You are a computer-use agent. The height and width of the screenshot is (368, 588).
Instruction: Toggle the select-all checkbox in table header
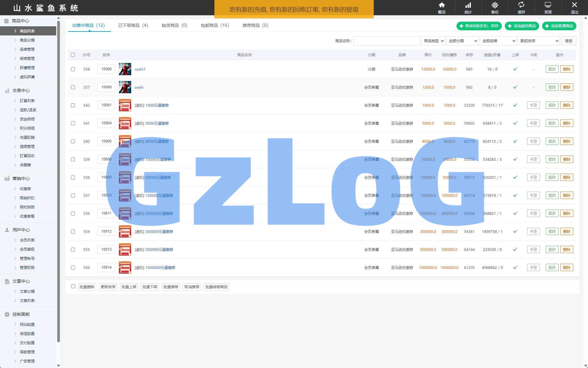click(x=73, y=55)
